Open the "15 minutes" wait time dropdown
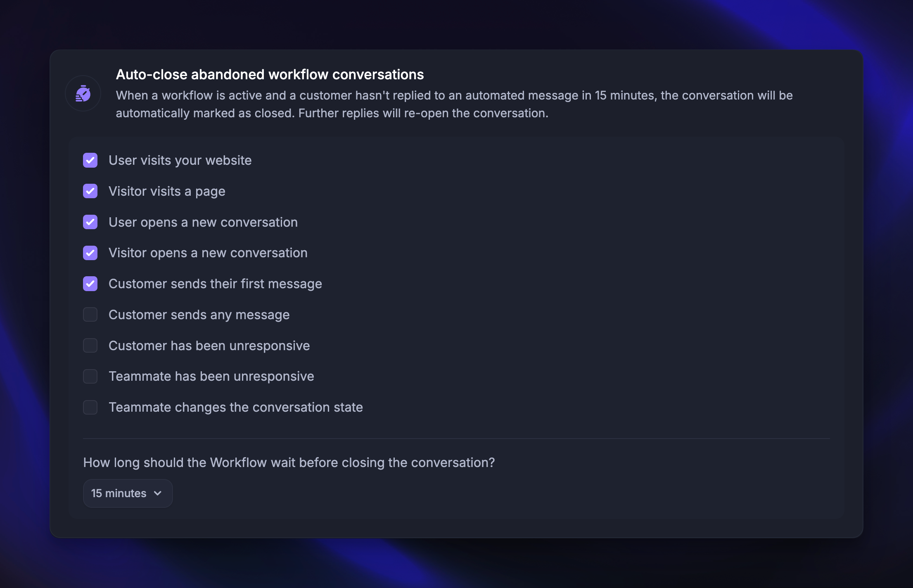 tap(128, 493)
